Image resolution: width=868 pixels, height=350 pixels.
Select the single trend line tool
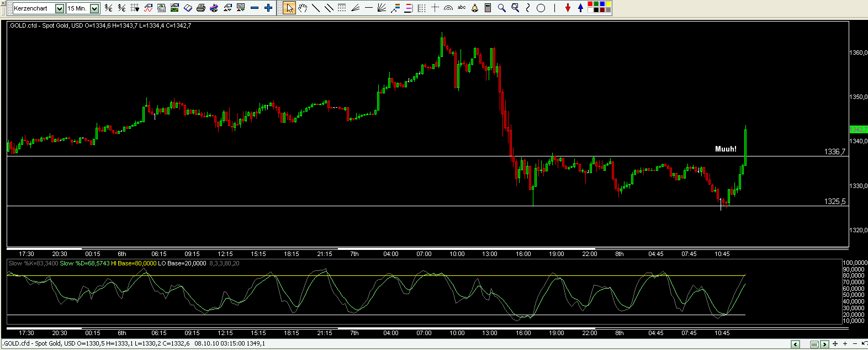tap(316, 8)
